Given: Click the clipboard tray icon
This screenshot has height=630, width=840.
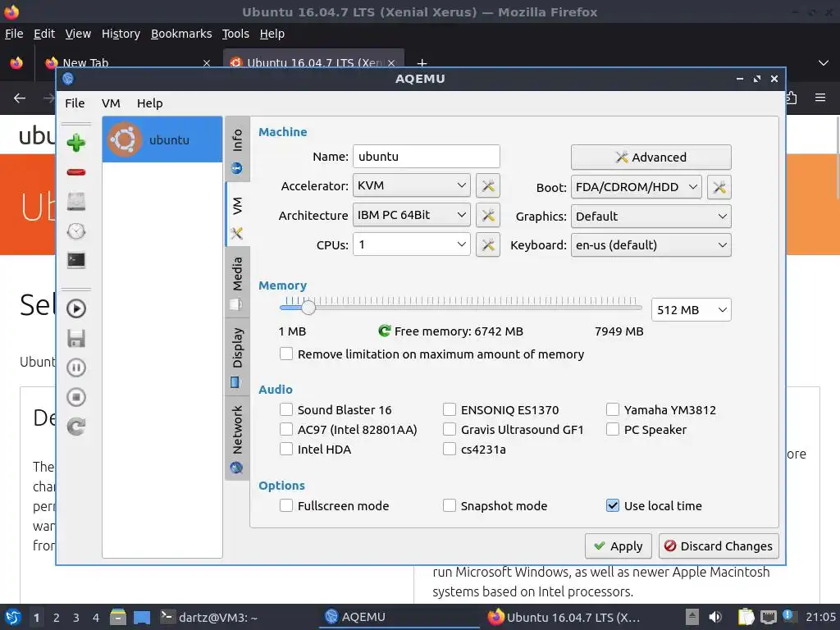Looking at the screenshot, I should (x=746, y=617).
